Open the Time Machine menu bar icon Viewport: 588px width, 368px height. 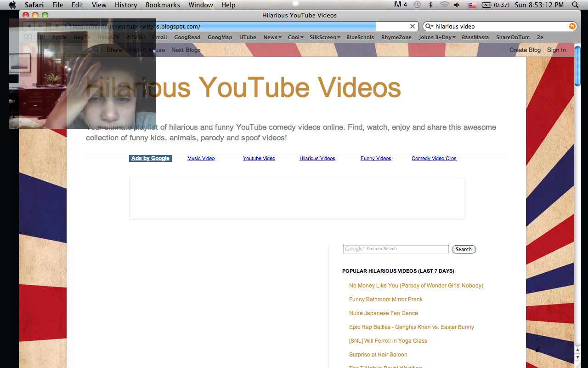tap(417, 5)
